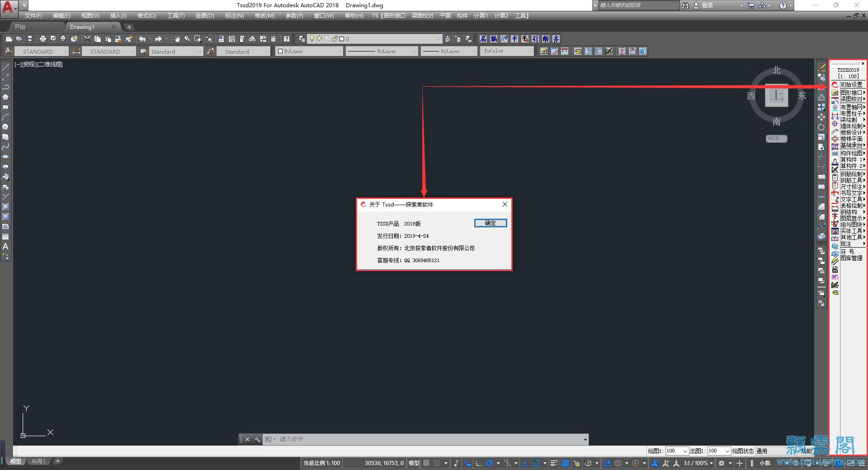Toggle polar tracking in status bar
This screenshot has height=470, width=868.
pyautogui.click(x=489, y=463)
